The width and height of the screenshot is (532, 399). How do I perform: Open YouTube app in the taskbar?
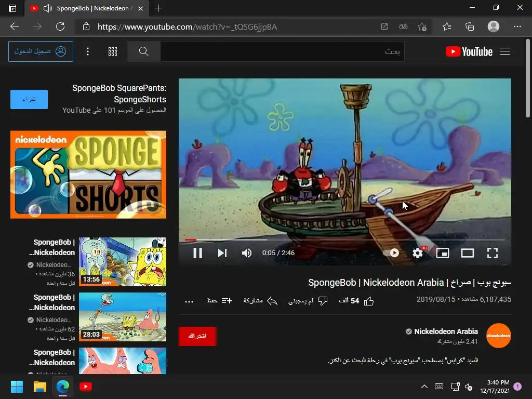click(x=86, y=387)
